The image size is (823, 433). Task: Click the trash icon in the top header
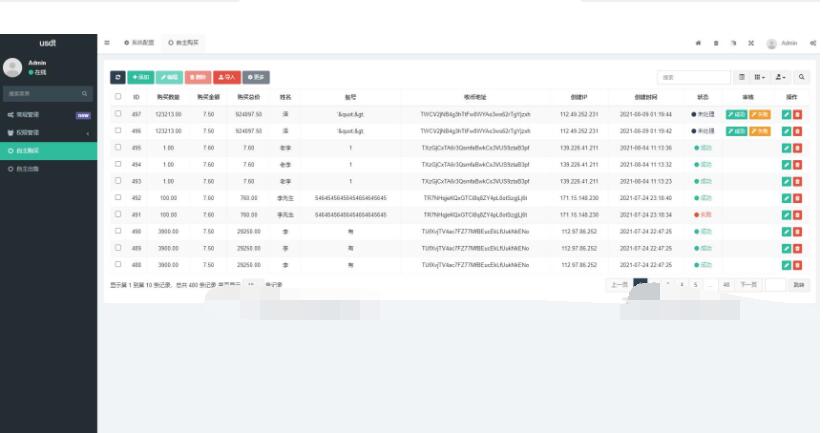716,44
